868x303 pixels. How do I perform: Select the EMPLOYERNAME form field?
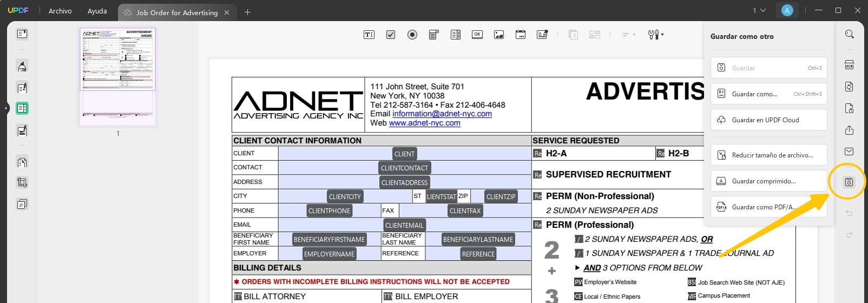point(329,254)
